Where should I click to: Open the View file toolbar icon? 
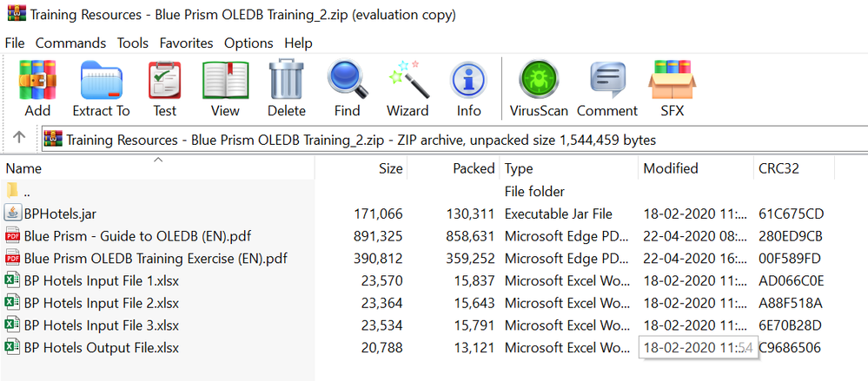pos(225,80)
